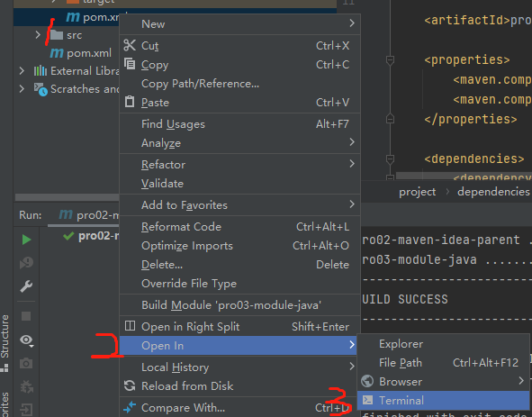Build Module 'pro03-module-java'
The width and height of the screenshot is (532, 417).
pyautogui.click(x=239, y=305)
